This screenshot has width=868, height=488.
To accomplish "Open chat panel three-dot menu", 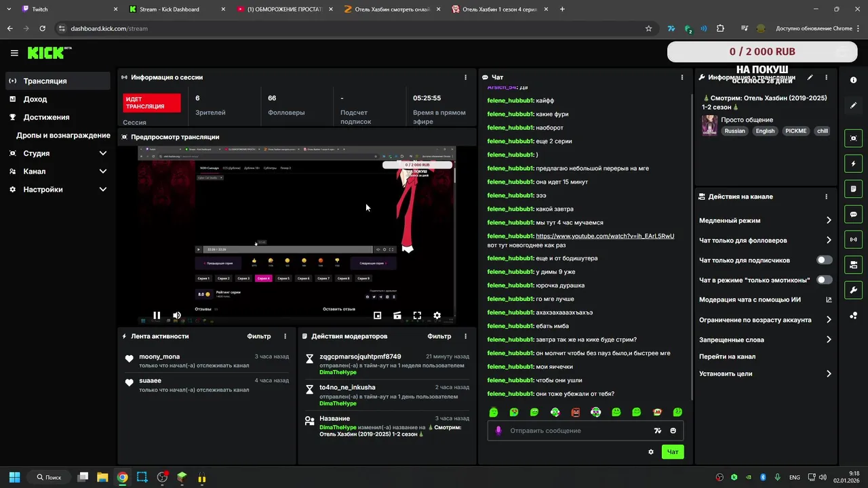I will point(682,77).
